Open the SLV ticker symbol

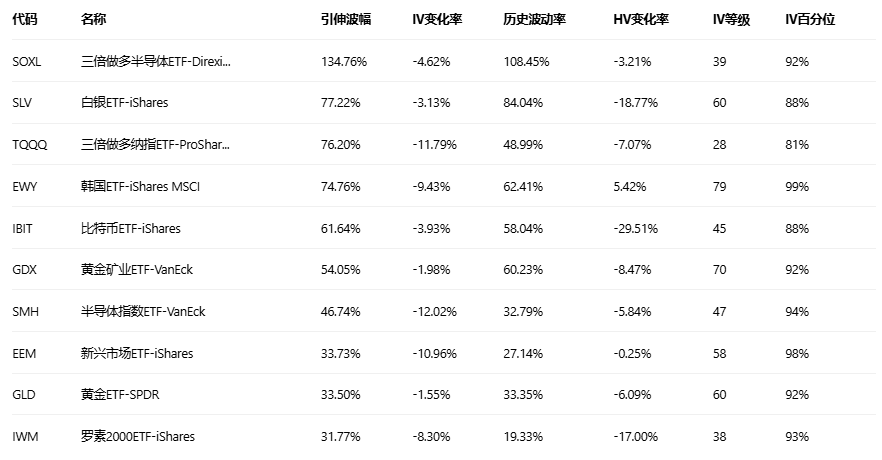coord(22,103)
